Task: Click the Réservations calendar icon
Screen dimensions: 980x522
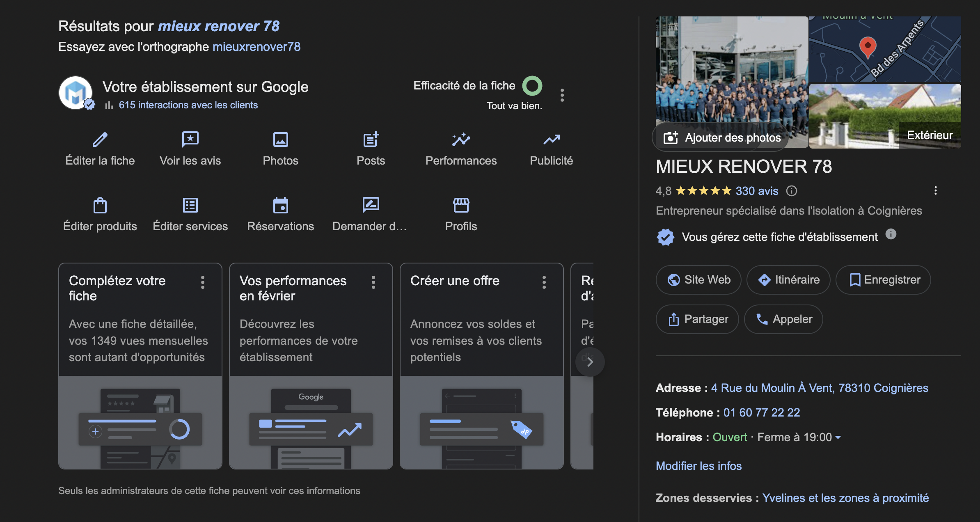Action: 281,205
